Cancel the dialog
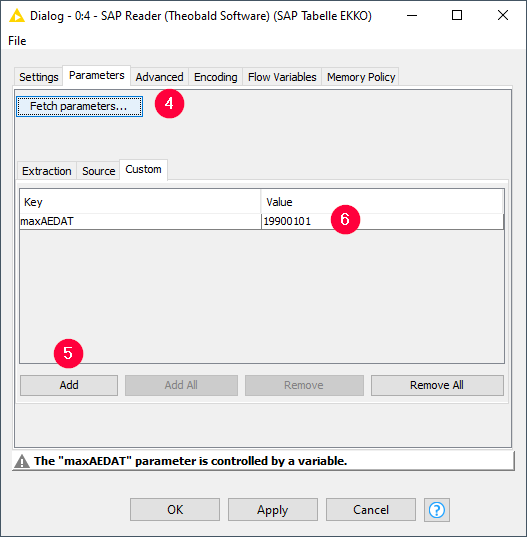Image resolution: width=527 pixels, height=537 pixels. pos(371,510)
